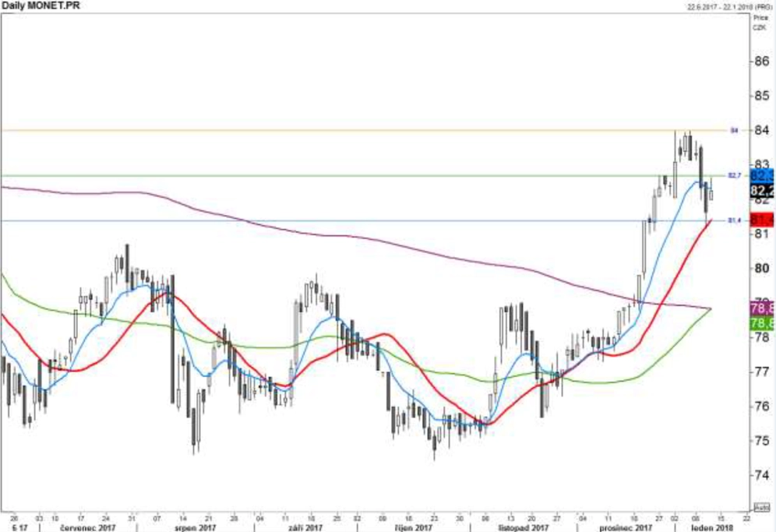
Task: Click the Daily MONET.PR chart title
Action: point(40,5)
